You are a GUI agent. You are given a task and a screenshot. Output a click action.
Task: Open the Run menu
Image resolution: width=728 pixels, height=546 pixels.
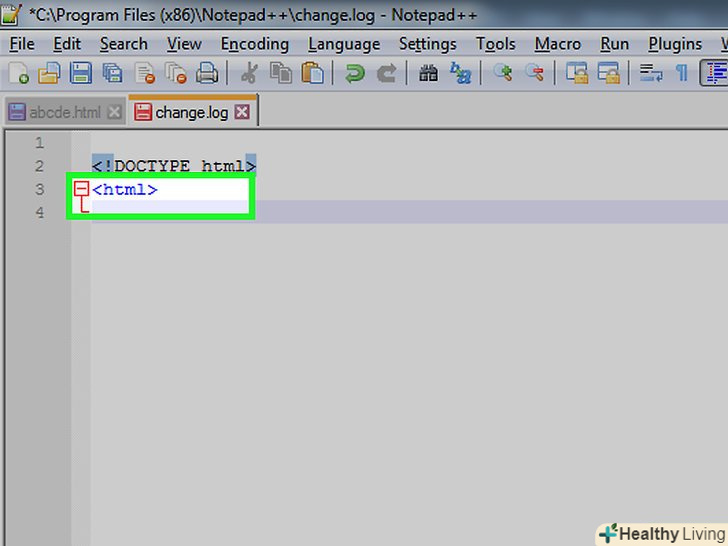point(614,44)
